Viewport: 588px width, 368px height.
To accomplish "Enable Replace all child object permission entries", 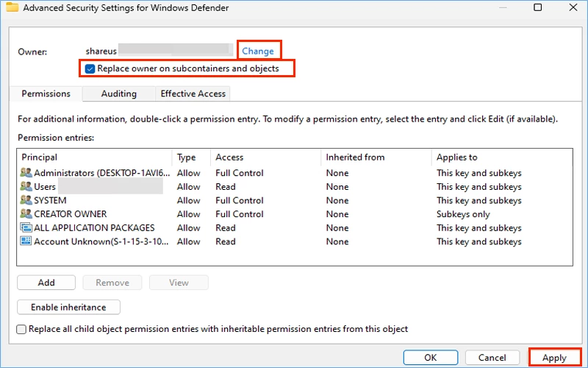I will click(x=21, y=329).
